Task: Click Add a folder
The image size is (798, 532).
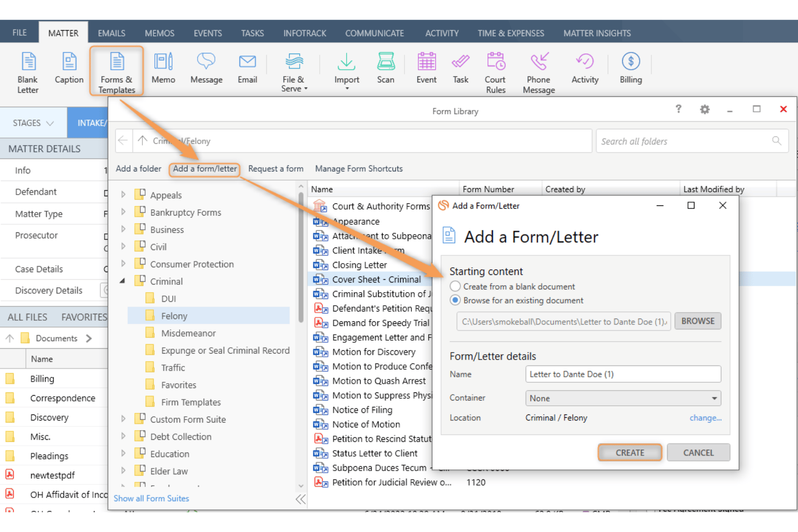Action: [x=139, y=169]
